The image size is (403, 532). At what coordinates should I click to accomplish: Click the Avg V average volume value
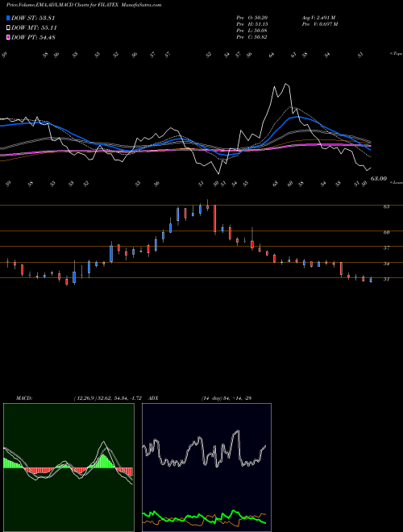point(318,18)
